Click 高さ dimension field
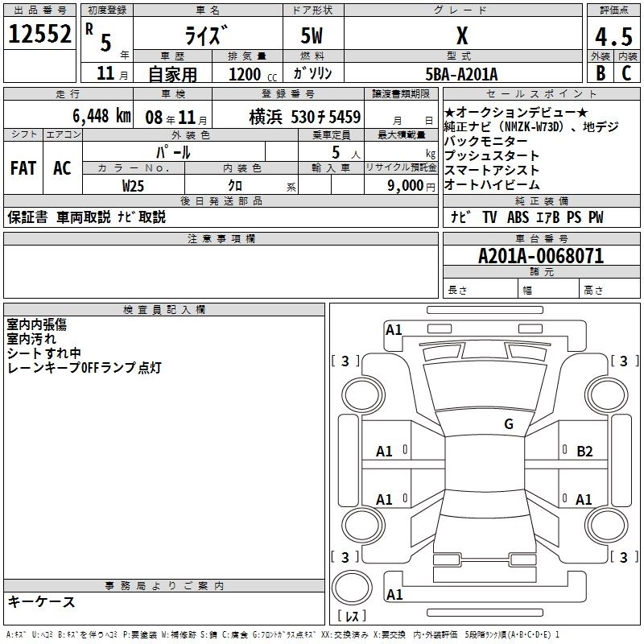The width and height of the screenshot is (644, 644). (x=610, y=289)
